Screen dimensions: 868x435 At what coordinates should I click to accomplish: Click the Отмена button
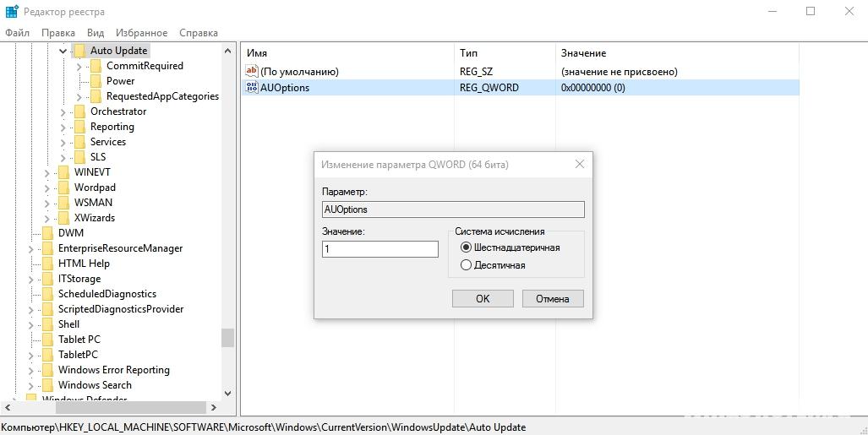pyautogui.click(x=553, y=298)
